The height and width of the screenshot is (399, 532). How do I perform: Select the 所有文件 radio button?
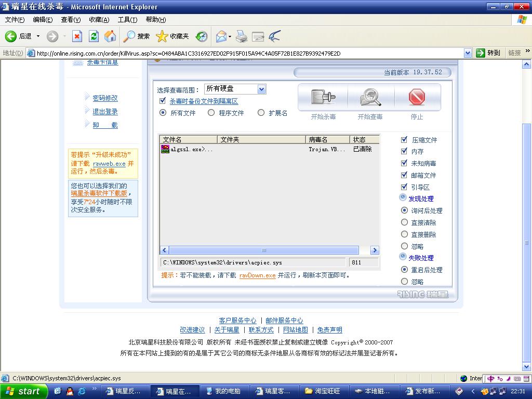click(x=163, y=112)
